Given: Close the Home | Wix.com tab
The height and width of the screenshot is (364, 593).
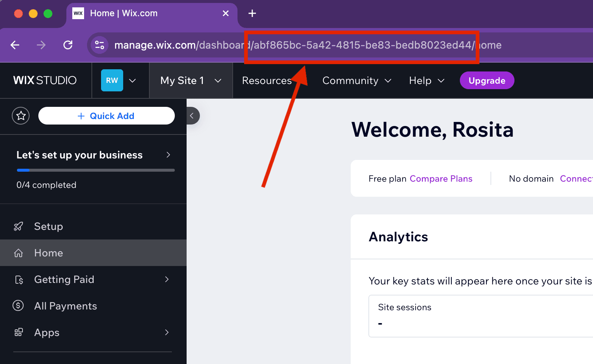Looking at the screenshot, I should point(226,13).
